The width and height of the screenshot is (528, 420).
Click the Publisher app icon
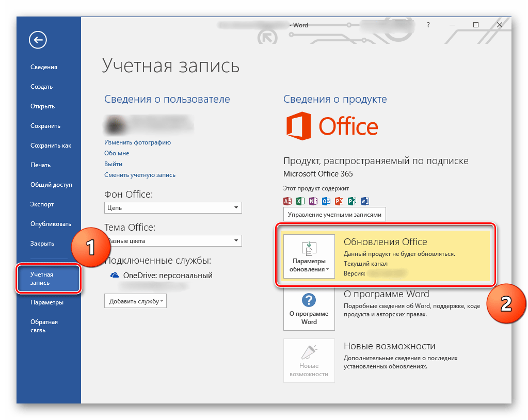[x=352, y=201]
